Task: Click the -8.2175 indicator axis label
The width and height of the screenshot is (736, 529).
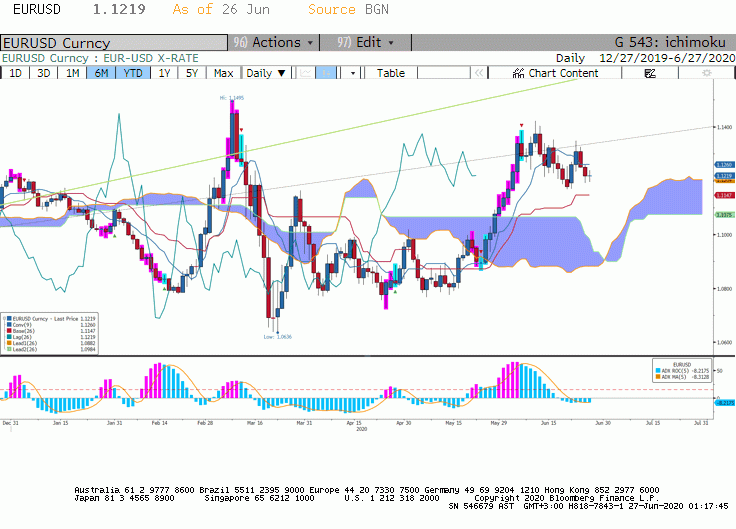Action: (725, 403)
